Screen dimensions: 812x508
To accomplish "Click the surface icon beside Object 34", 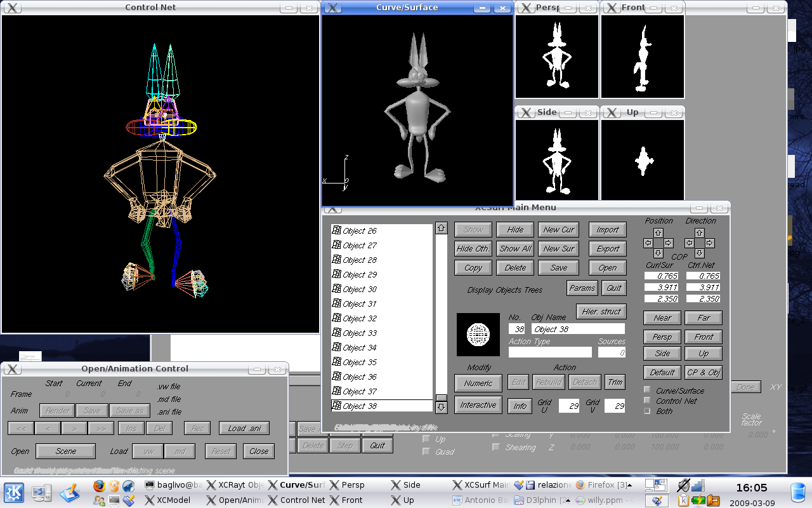I will [x=337, y=347].
